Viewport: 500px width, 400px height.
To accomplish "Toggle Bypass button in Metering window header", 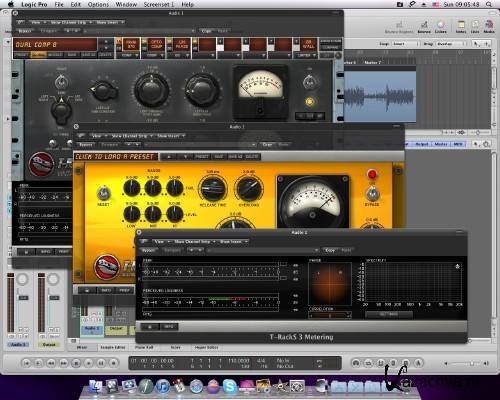I will click(148, 250).
